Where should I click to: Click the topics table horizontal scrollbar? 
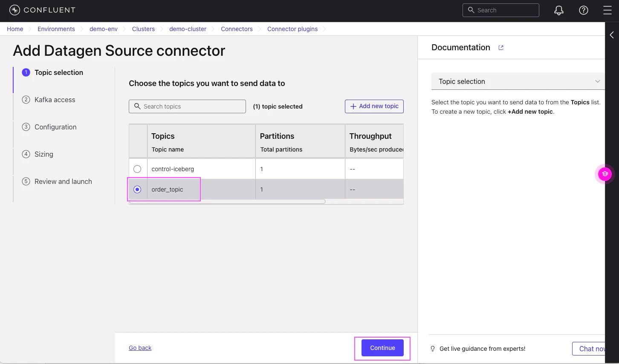pyautogui.click(x=227, y=201)
